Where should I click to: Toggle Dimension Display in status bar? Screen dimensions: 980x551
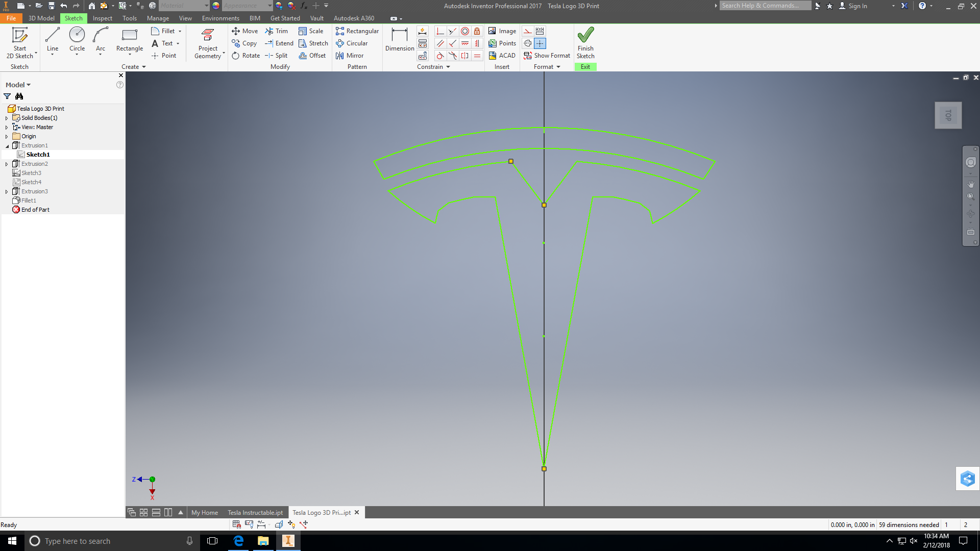pos(261,524)
